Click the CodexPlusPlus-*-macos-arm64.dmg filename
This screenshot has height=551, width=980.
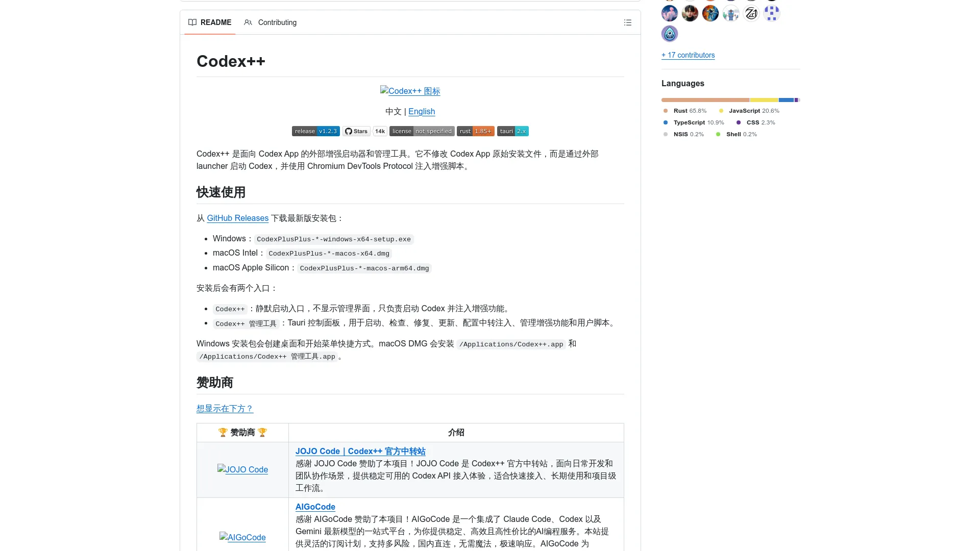pos(364,268)
